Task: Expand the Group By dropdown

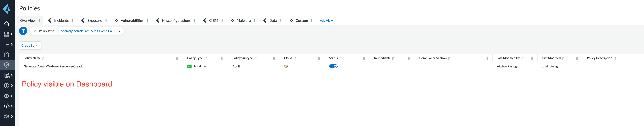Action: pos(30,46)
